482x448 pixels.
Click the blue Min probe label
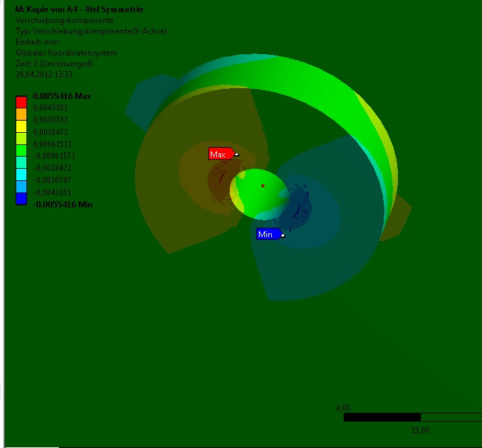click(269, 234)
